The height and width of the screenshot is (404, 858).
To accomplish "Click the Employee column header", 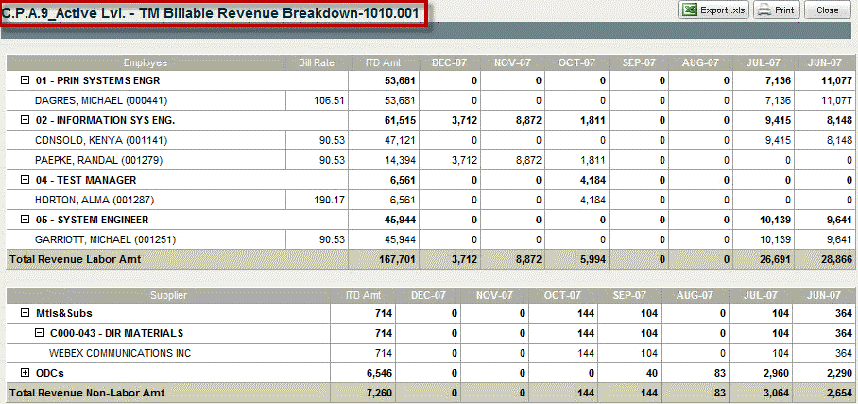I will (146, 62).
